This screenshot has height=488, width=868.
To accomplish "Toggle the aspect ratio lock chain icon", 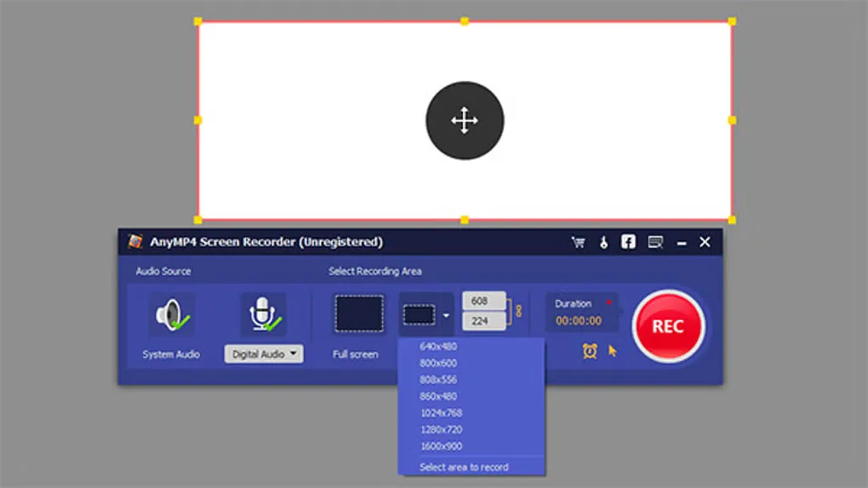I will click(519, 311).
